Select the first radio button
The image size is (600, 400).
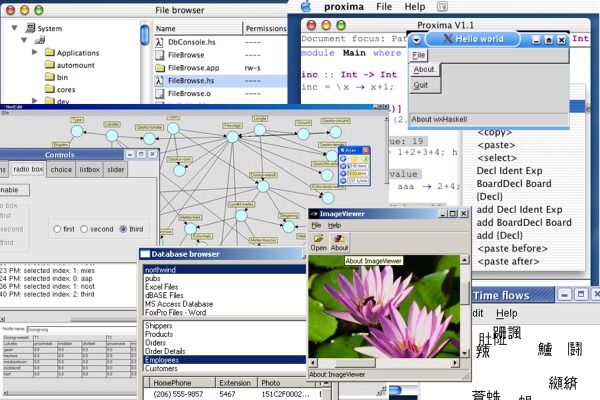coord(57,229)
